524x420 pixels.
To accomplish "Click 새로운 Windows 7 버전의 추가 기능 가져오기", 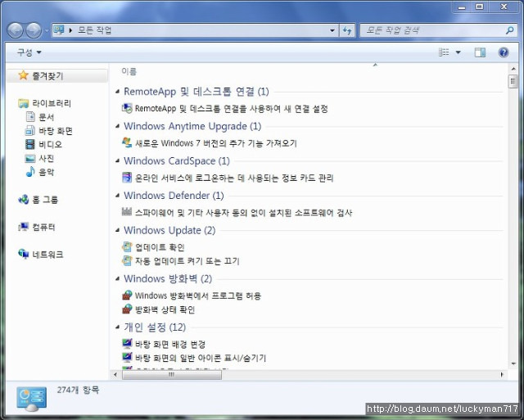I will tap(215, 143).
